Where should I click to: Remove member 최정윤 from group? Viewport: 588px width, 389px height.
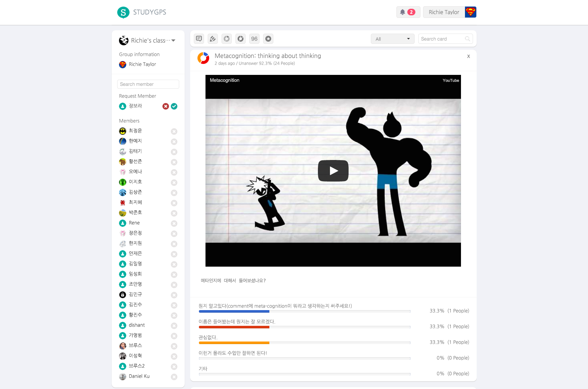click(x=174, y=131)
